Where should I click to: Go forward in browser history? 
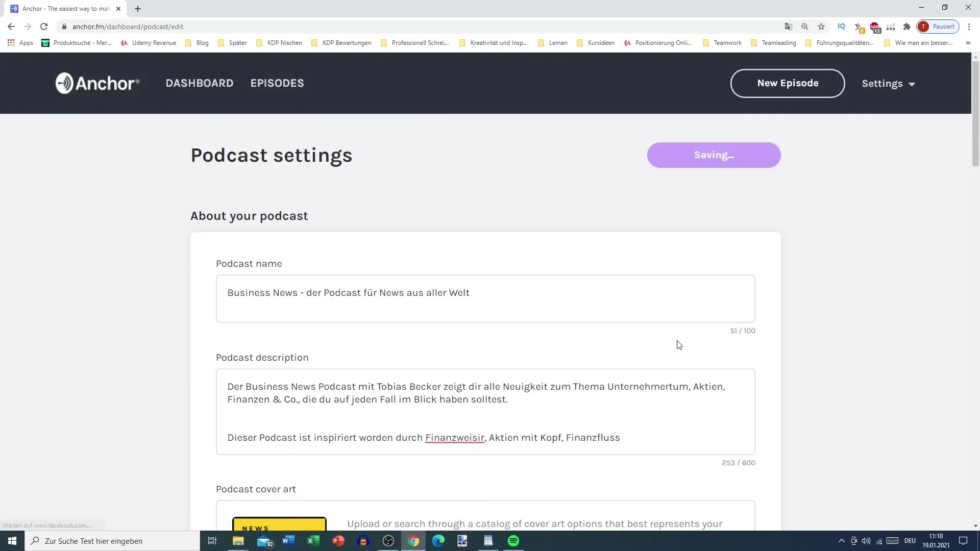(28, 27)
